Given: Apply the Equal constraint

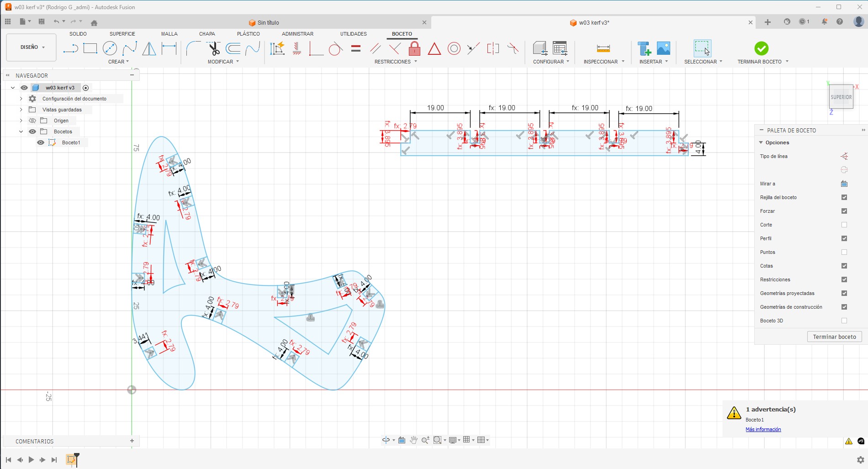Looking at the screenshot, I should (x=356, y=48).
